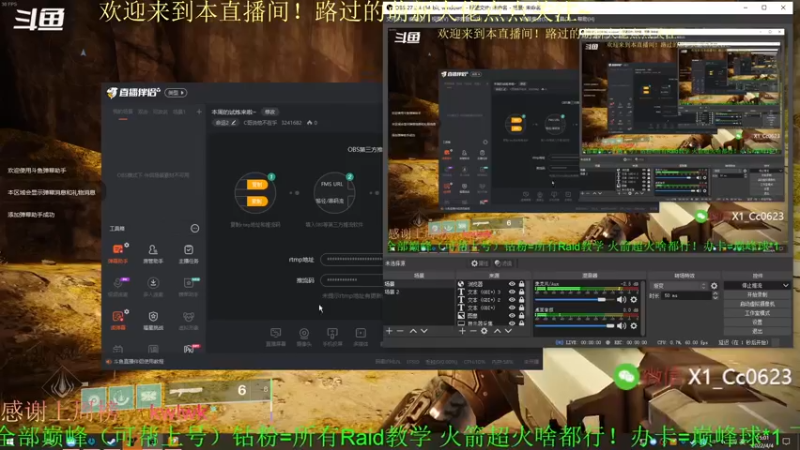Toggle lock of 文本 (GDI+) 3 source
Viewport: 800px width, 450px height.
click(521, 292)
